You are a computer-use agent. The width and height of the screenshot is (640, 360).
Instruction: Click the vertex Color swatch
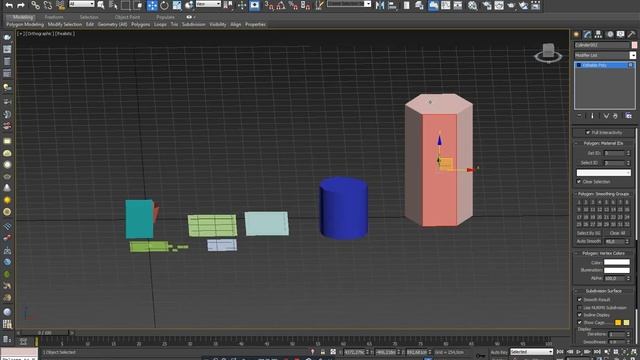pos(617,262)
